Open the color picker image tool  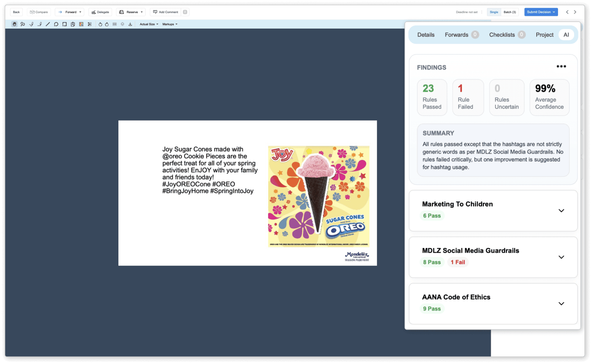81,24
